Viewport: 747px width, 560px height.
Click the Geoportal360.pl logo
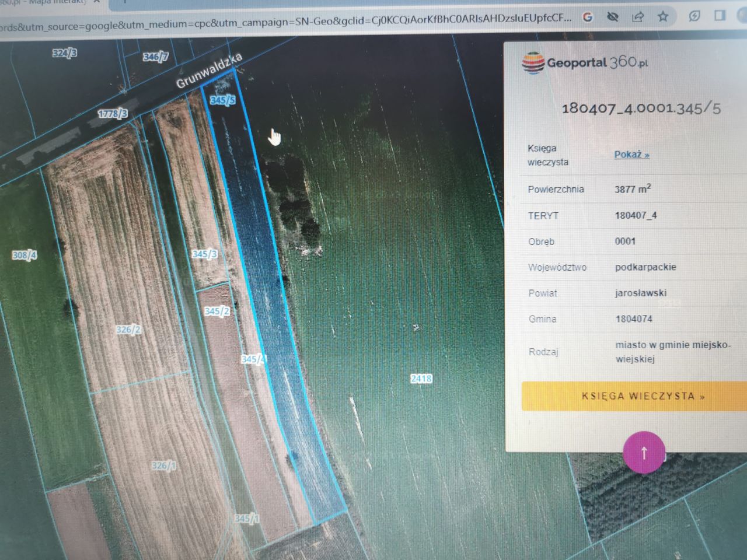click(585, 62)
